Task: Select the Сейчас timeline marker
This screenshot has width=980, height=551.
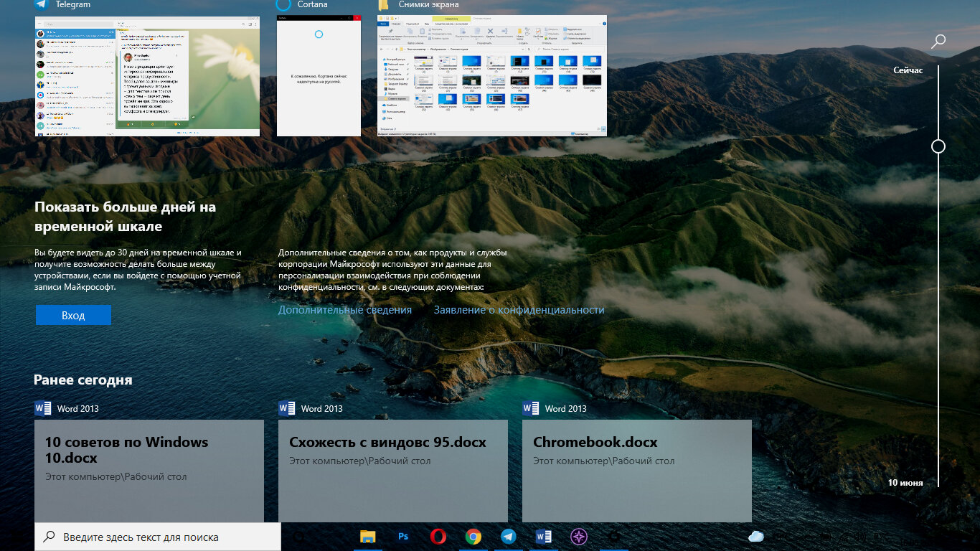Action: tap(907, 70)
